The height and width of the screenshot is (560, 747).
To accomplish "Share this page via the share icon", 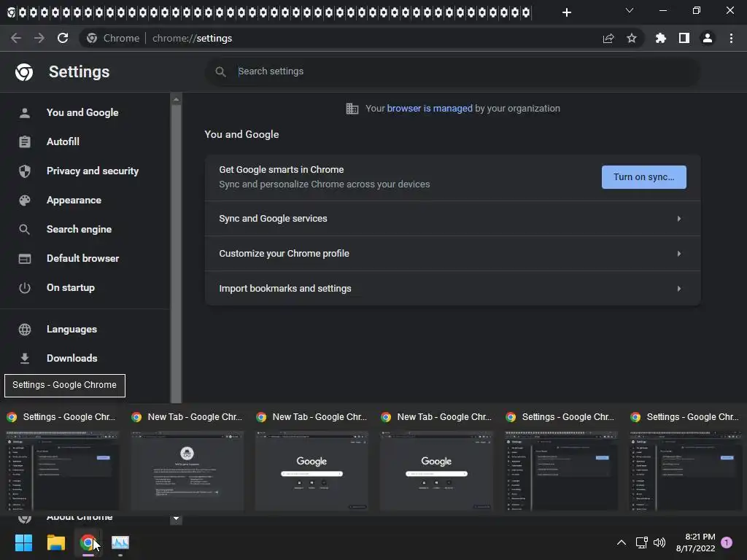I will click(x=608, y=38).
